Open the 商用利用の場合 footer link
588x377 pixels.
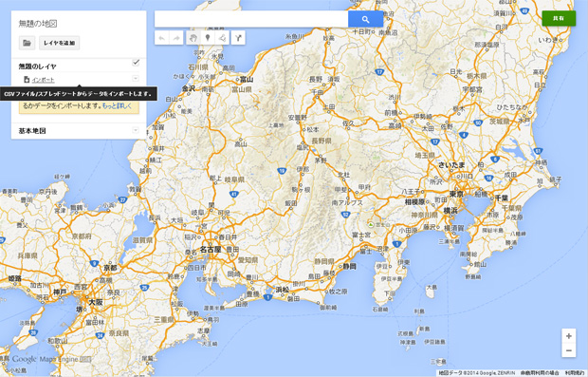540,373
